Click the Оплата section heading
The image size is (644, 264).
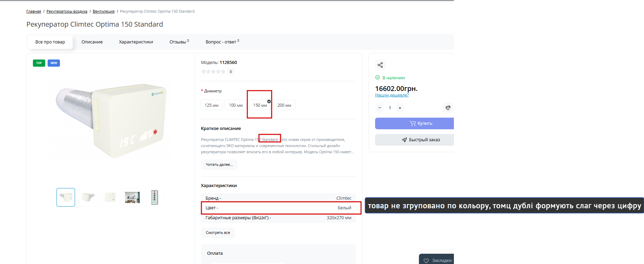click(215, 253)
